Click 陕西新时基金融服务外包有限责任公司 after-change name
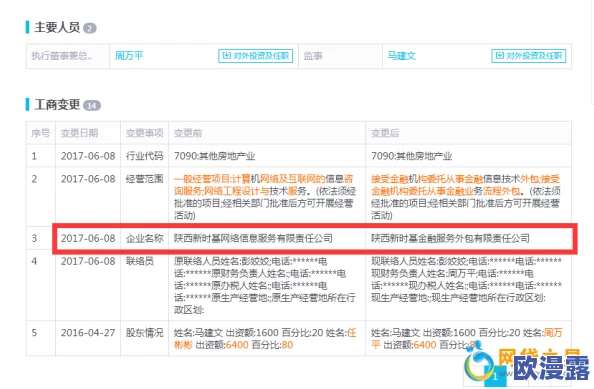The image size is (594, 389). pos(450,238)
